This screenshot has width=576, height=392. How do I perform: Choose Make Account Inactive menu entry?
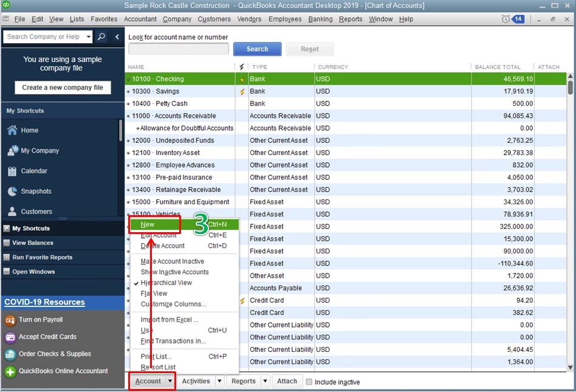(185, 261)
